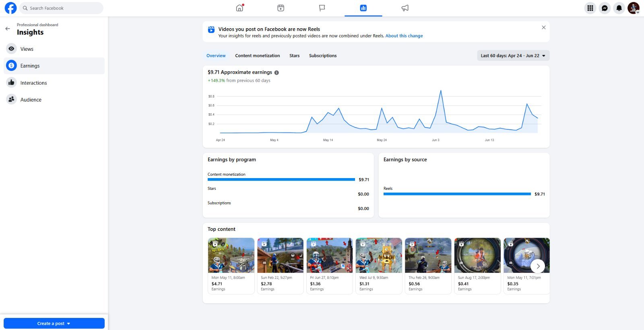Viewport: 644px width, 330px height.
Task: Click the $9.71 Approximate earnings title
Action: (240, 72)
